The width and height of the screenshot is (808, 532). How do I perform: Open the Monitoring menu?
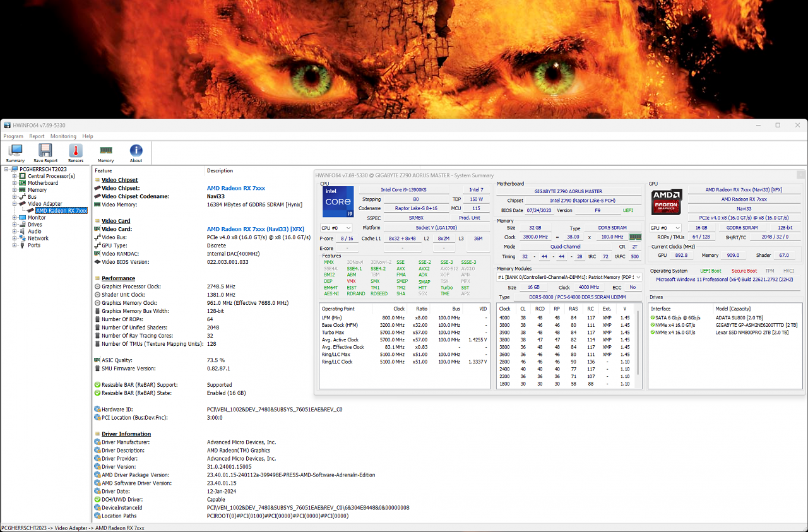pos(63,136)
